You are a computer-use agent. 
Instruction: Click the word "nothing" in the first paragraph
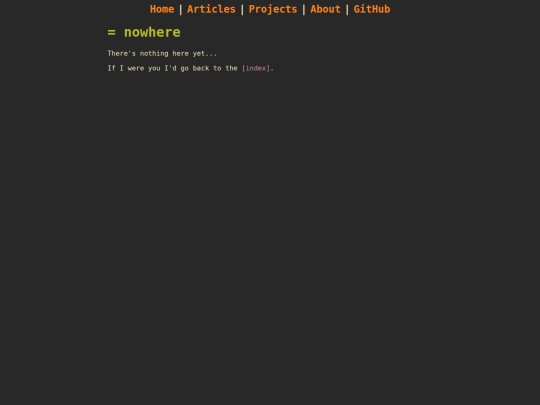click(154, 53)
